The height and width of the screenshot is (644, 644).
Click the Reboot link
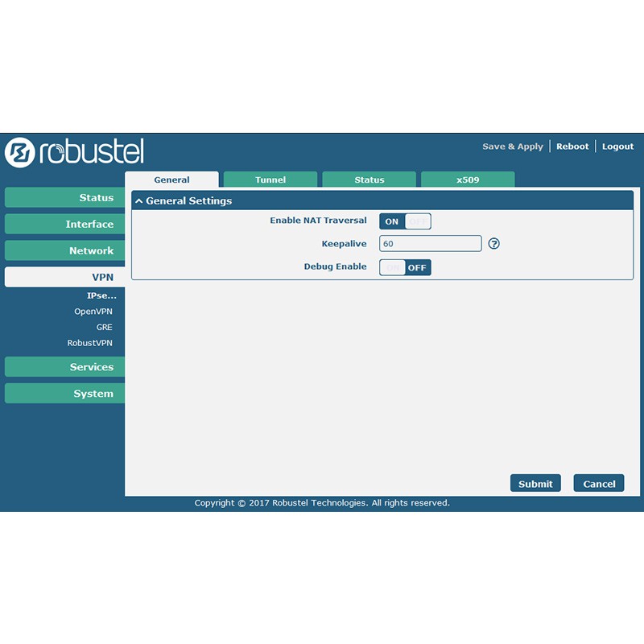572,147
